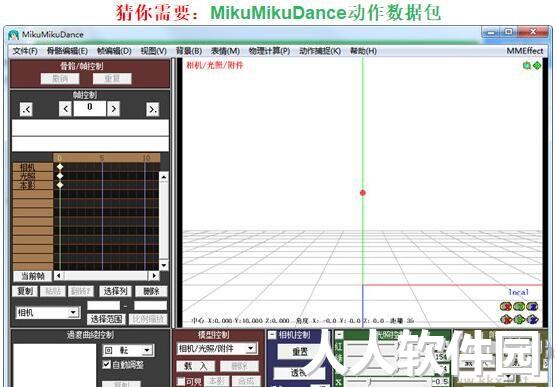This screenshot has height=387, width=556.
Task: Click the MikuMikuDance title bar app icon
Action: (13, 35)
